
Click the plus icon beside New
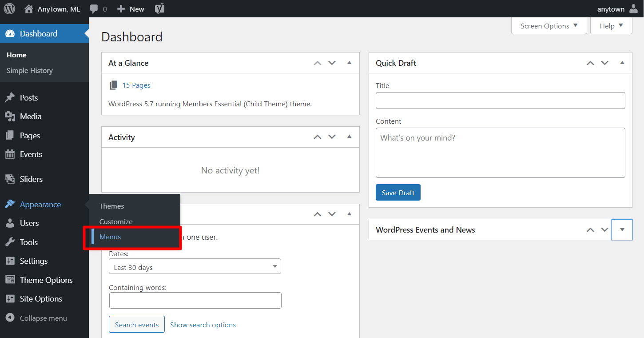tap(121, 9)
